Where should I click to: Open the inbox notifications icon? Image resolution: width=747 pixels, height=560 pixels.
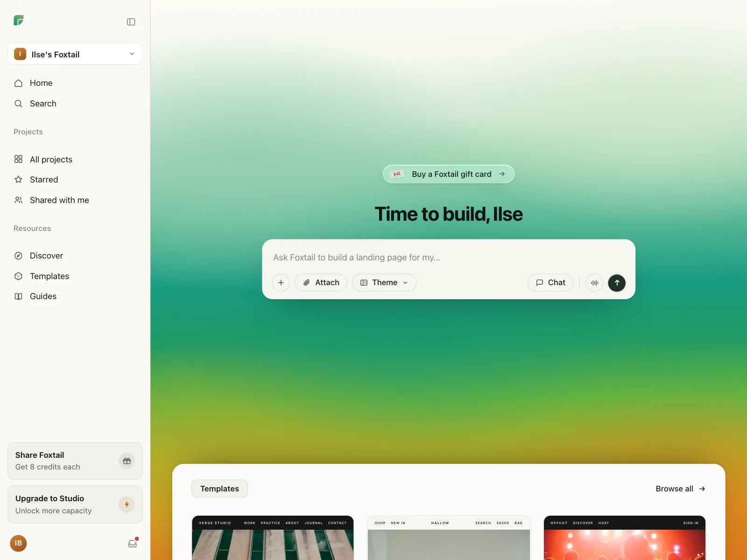[133, 543]
